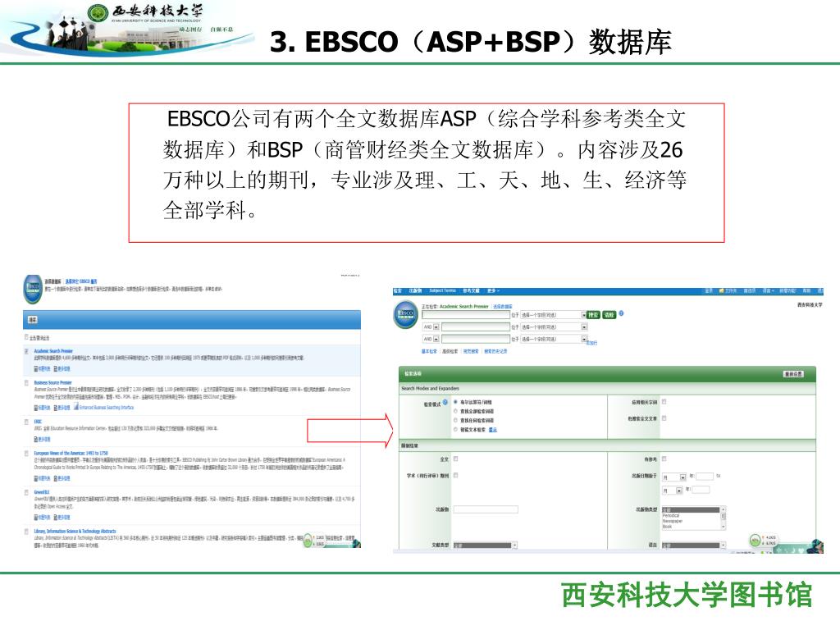
Task: Open the document type dropdown
Action: 485,546
